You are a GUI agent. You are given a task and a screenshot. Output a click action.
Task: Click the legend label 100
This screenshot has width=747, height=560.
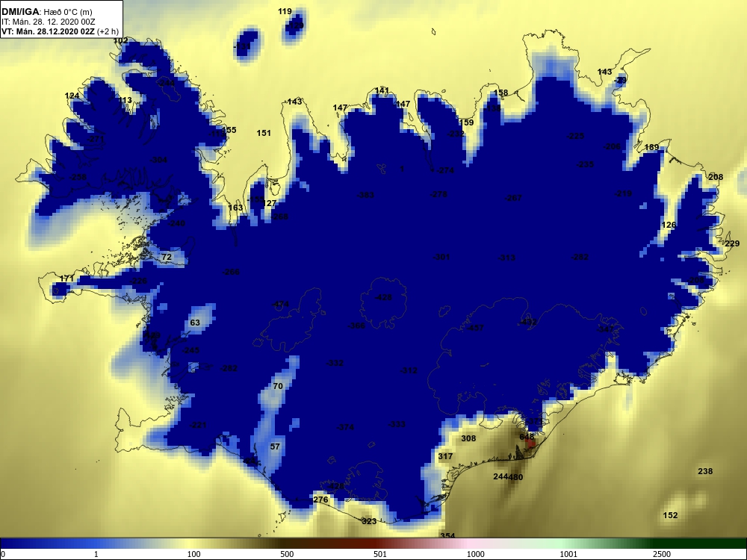[x=194, y=554]
